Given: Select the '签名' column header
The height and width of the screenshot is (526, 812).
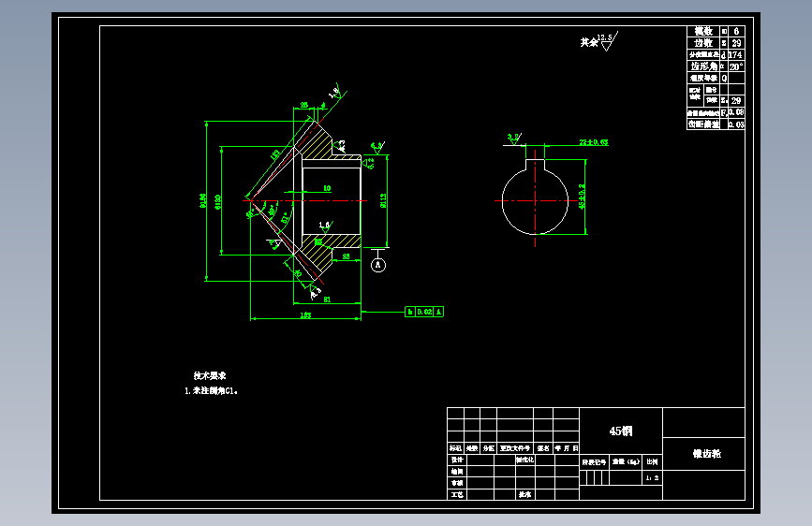Looking at the screenshot, I should coord(543,448).
